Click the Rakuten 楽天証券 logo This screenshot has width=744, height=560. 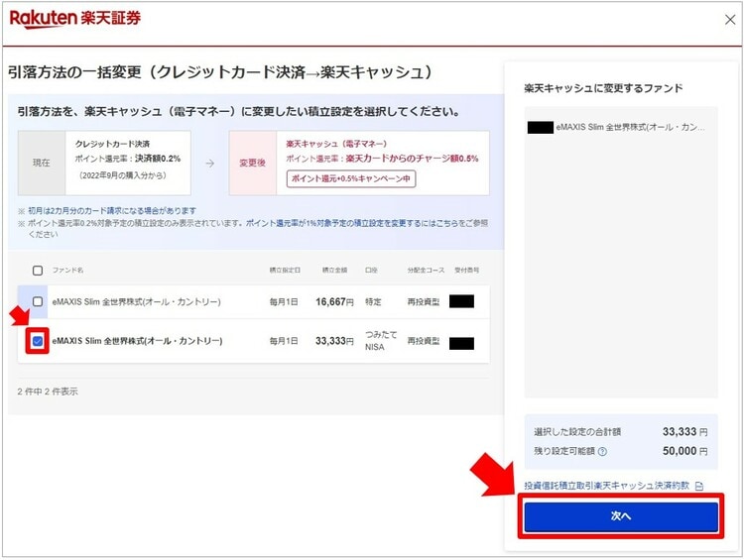pos(75,19)
